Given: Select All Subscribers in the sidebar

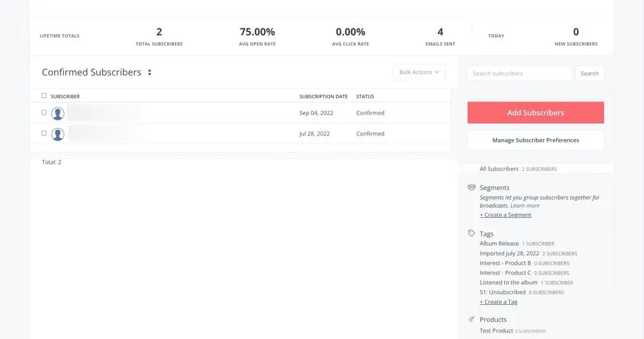Looking at the screenshot, I should (x=499, y=169).
